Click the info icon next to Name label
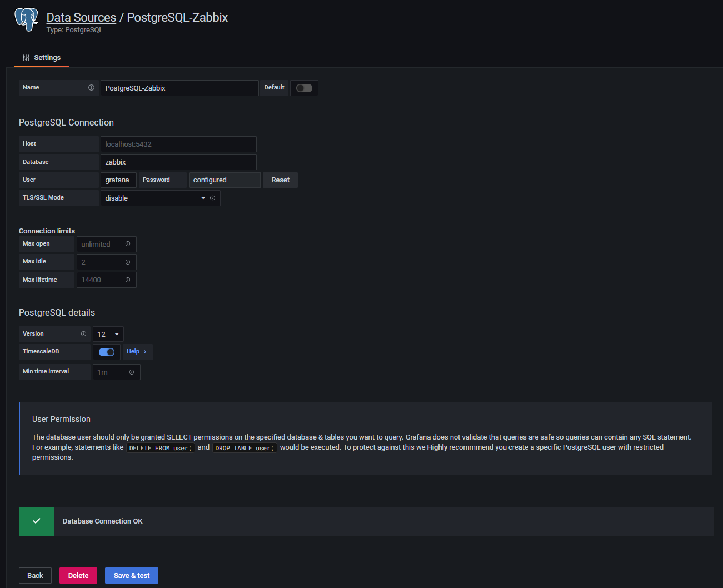 91,88
